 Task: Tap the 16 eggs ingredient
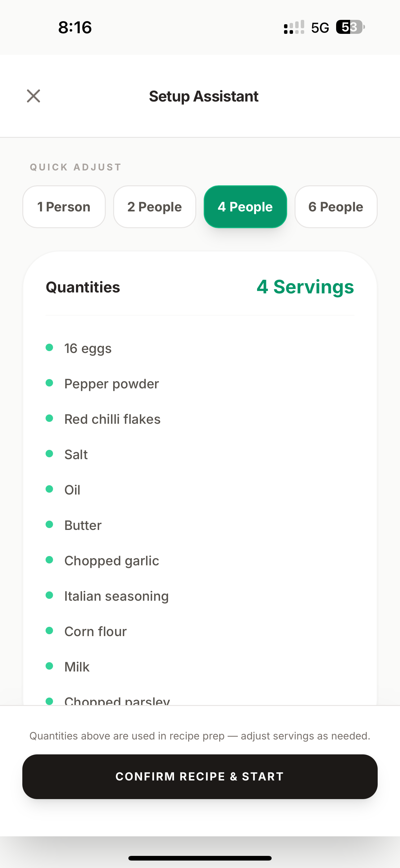[x=88, y=348]
